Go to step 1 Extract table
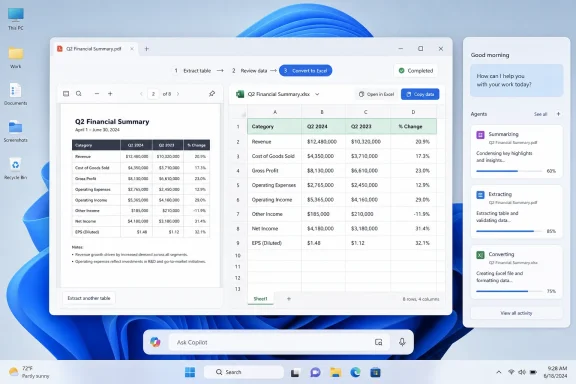The image size is (576, 384). tap(192, 71)
